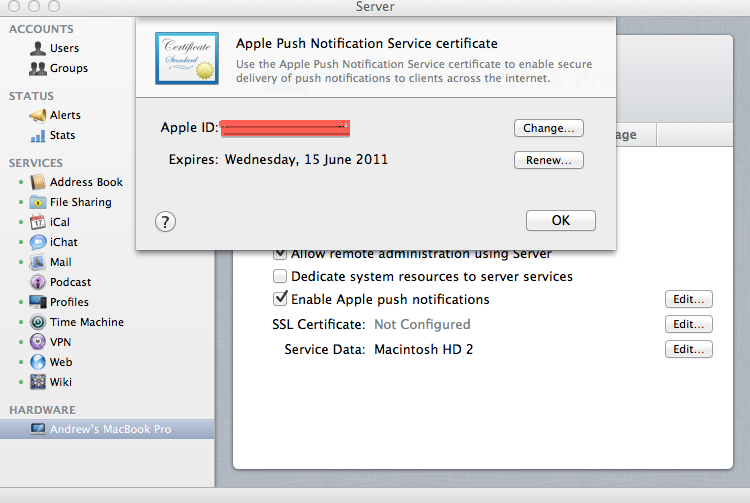Open the Groups icon in Accounts
Image resolution: width=750 pixels, height=503 pixels.
click(38, 68)
